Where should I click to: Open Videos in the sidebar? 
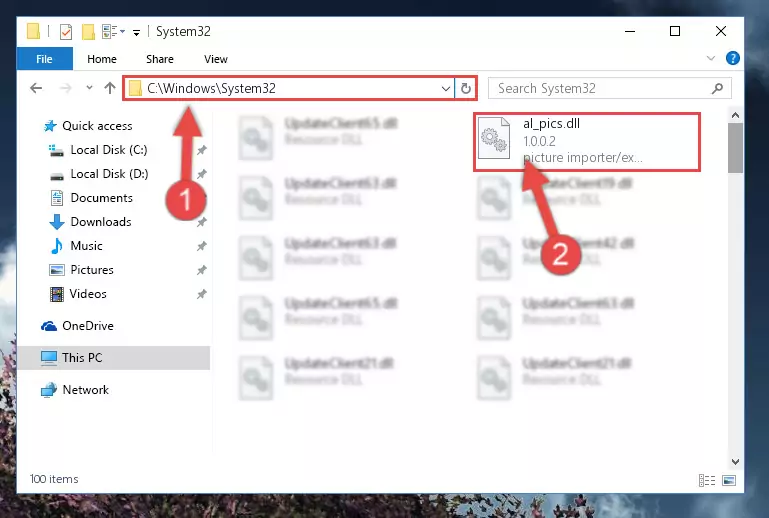(x=78, y=294)
